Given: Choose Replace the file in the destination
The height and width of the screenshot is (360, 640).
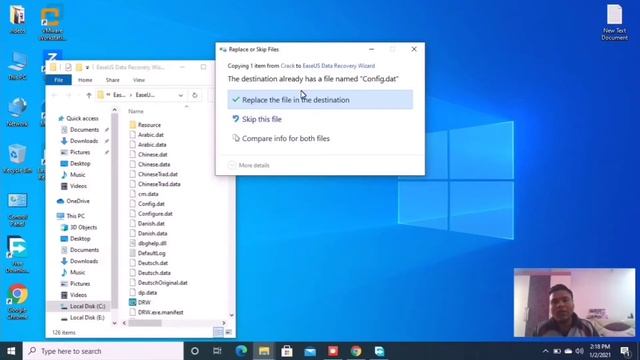Looking at the screenshot, I should [320, 100].
